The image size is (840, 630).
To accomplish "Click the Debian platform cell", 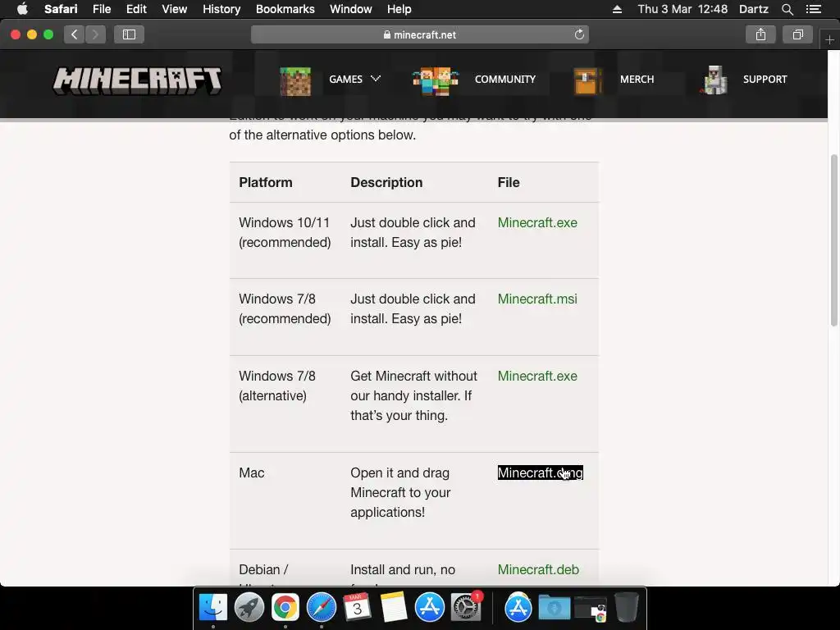I will (263, 569).
